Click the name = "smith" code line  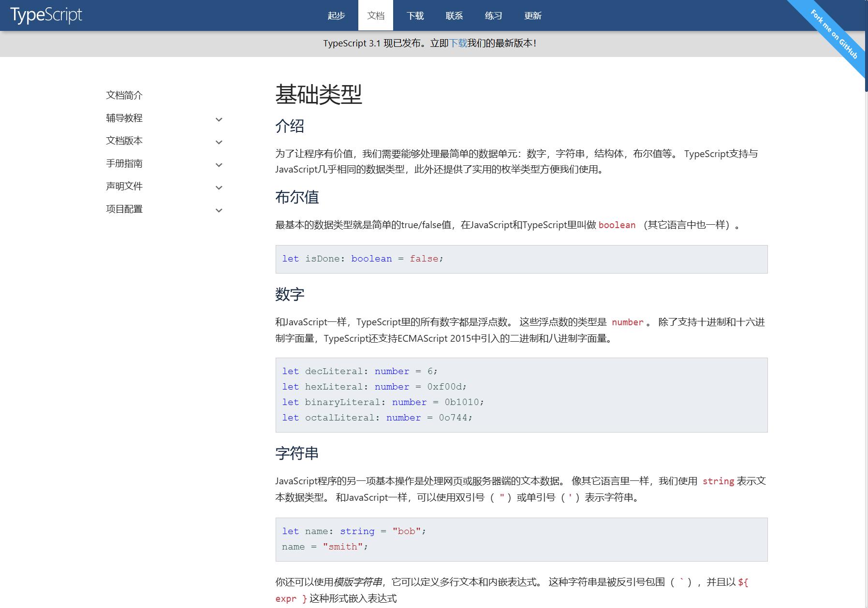(325, 547)
